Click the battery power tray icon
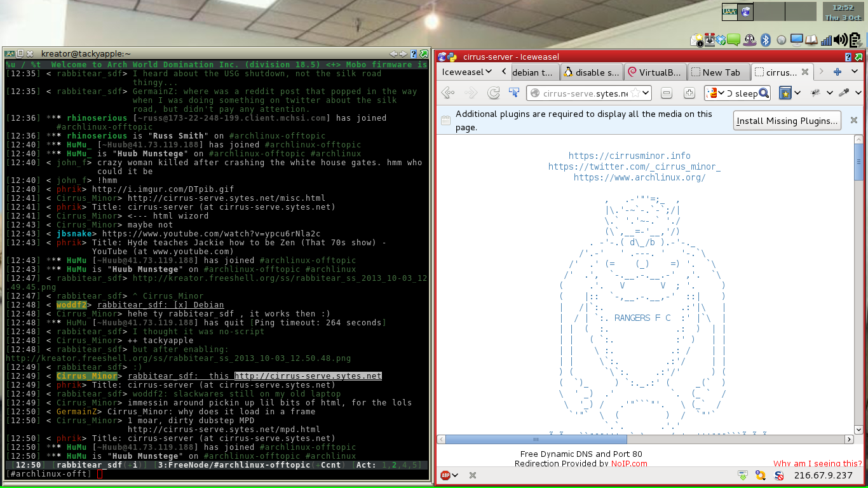This screenshot has width=868, height=488. (856, 40)
